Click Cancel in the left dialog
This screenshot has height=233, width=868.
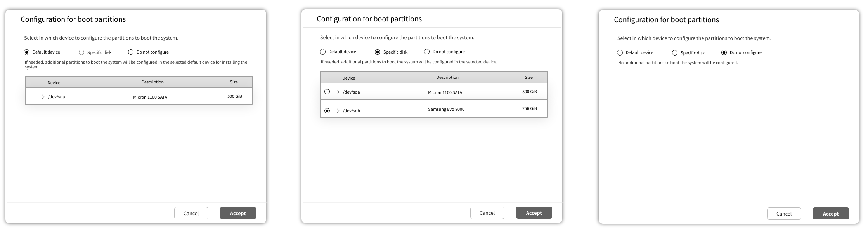191,213
